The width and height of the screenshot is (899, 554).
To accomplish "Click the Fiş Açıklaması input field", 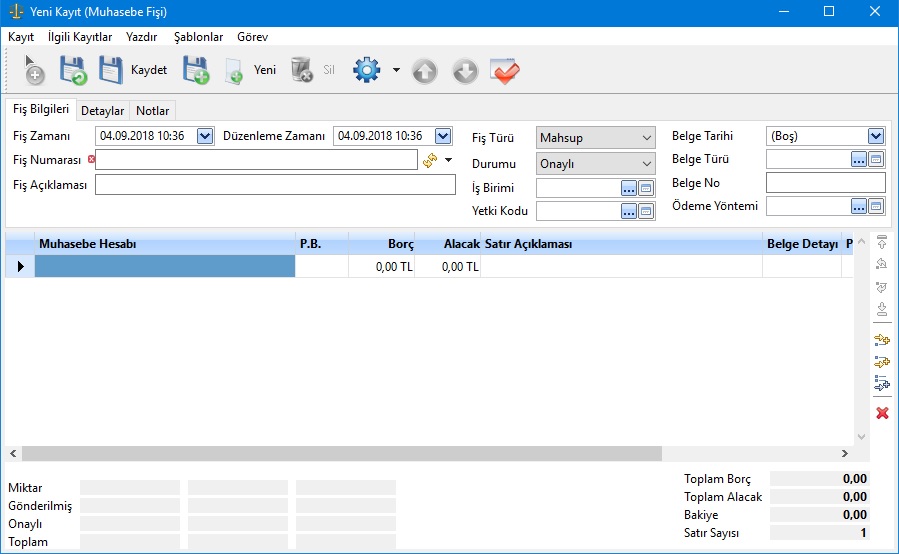I will pyautogui.click(x=275, y=184).
